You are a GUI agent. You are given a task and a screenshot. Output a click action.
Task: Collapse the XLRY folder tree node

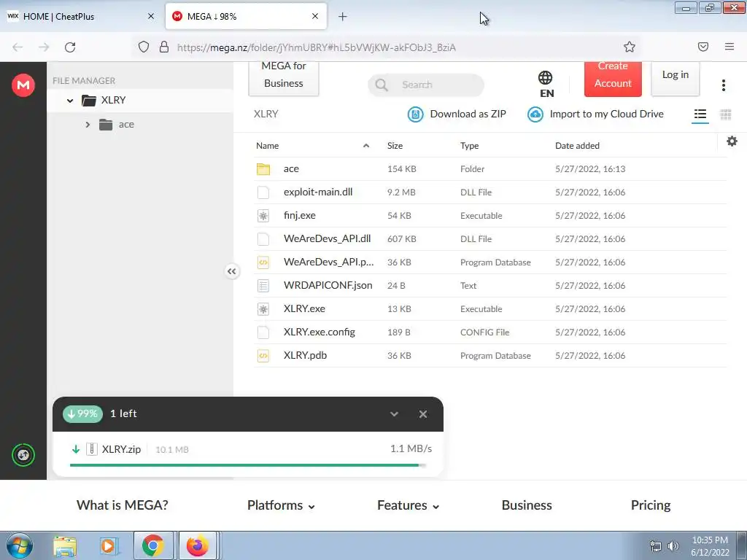coord(70,101)
